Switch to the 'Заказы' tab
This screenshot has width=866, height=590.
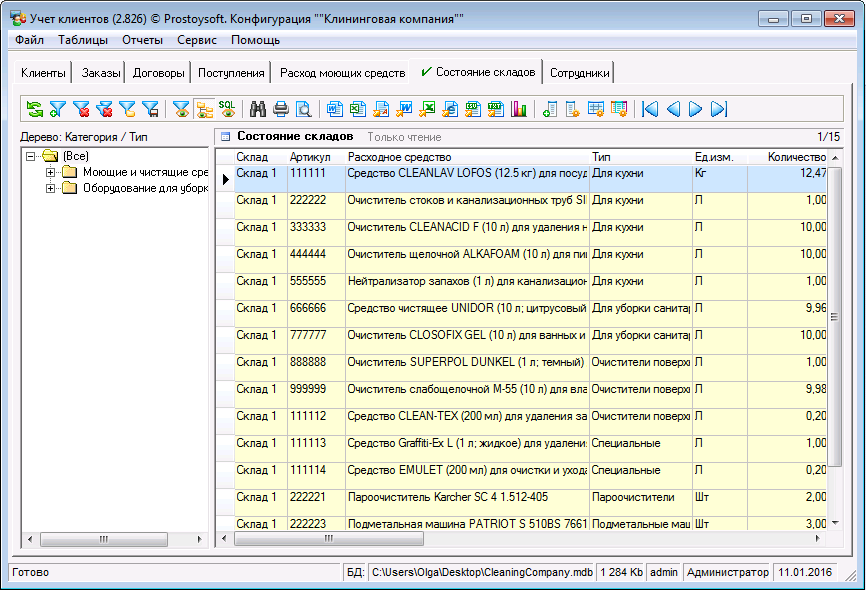coord(101,73)
